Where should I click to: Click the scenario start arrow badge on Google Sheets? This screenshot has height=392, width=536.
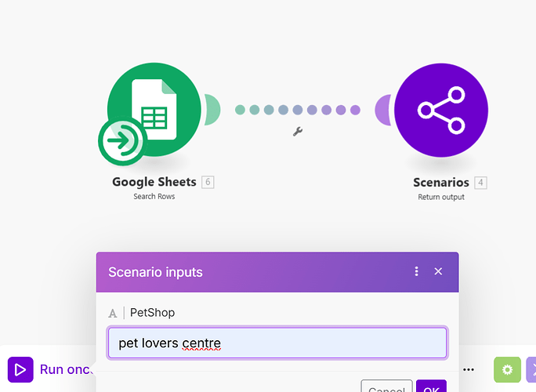pos(121,142)
